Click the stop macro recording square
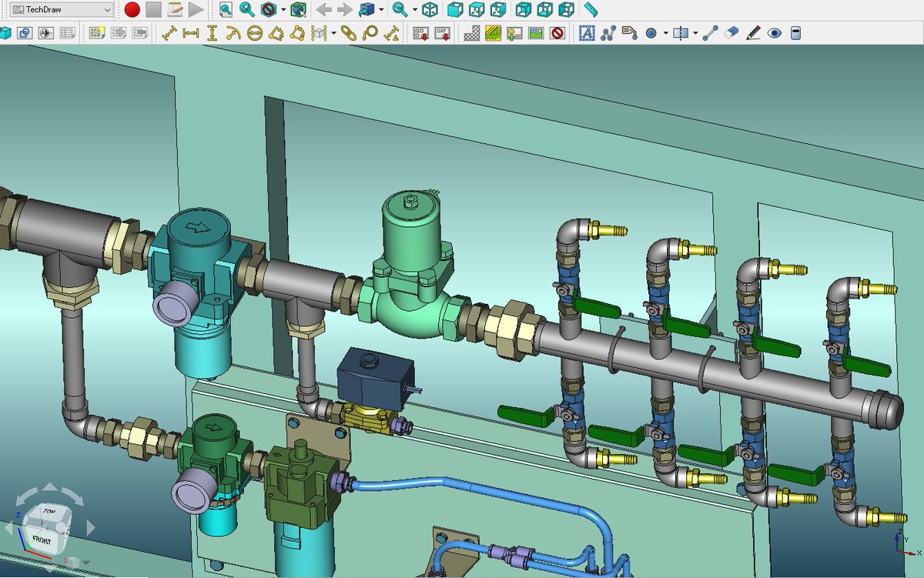The image size is (924, 578). pyautogui.click(x=153, y=9)
